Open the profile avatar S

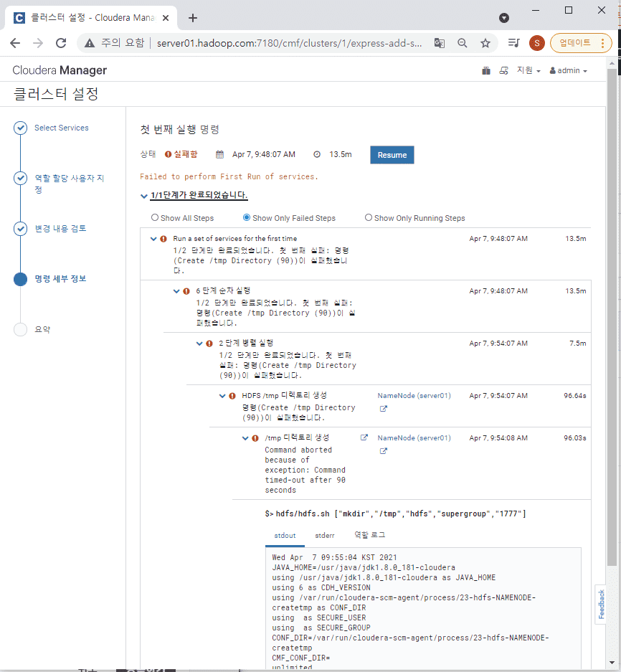(x=536, y=43)
